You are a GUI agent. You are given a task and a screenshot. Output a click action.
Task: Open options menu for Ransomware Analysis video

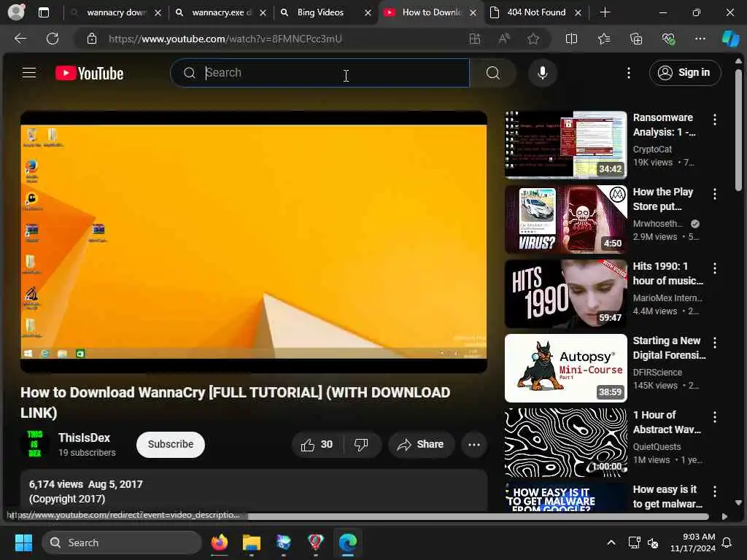point(715,119)
